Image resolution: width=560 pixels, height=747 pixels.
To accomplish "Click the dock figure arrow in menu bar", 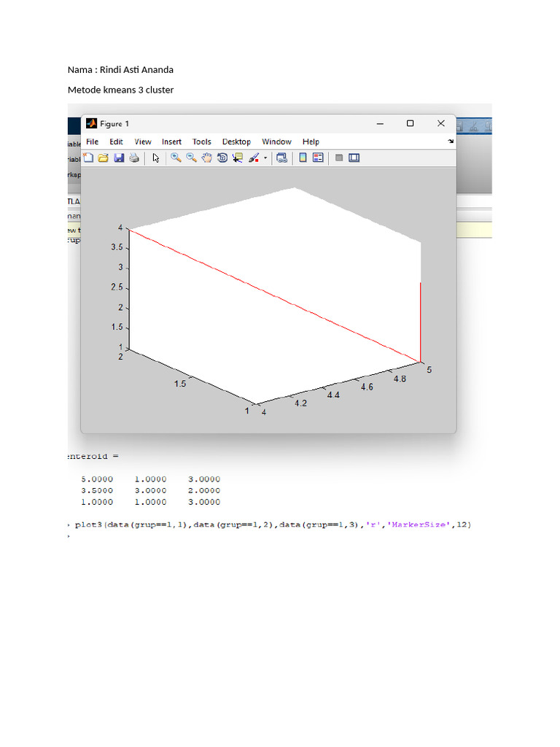I will tap(451, 142).
